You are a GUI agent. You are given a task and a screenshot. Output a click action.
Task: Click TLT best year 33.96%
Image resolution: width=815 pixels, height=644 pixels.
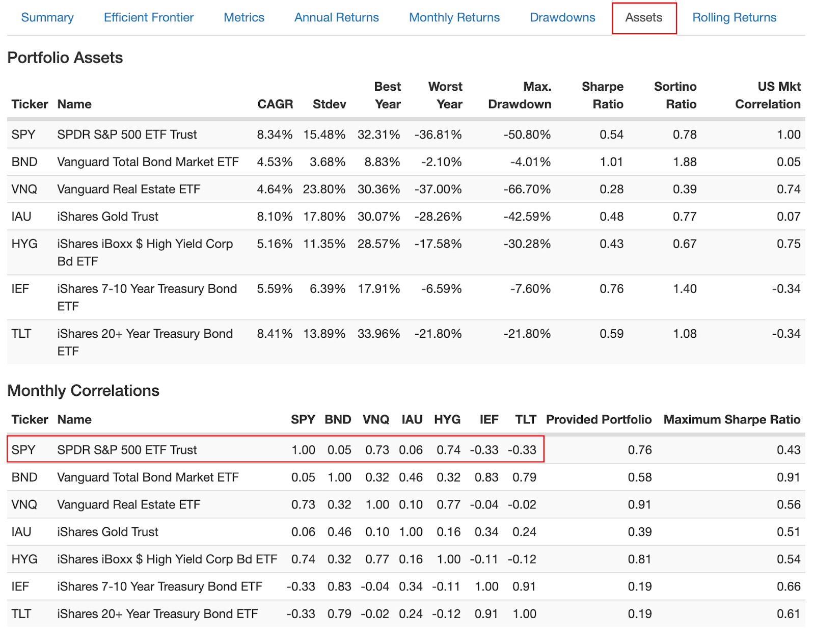(378, 334)
